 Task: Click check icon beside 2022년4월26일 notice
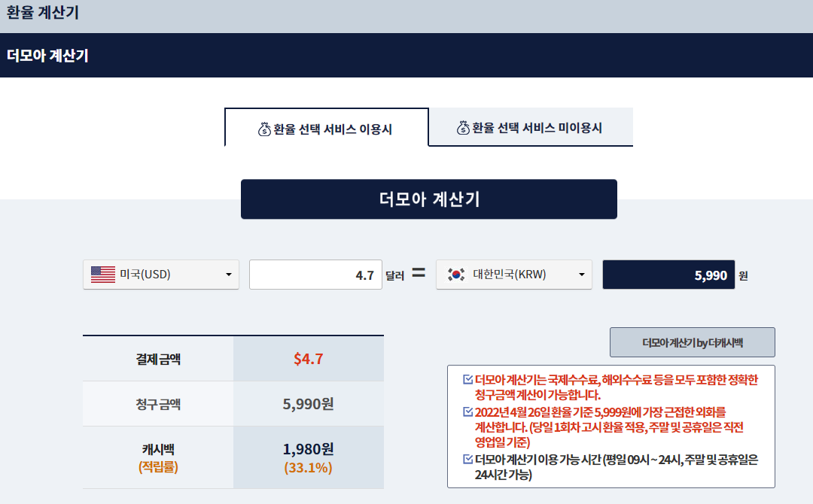467,411
